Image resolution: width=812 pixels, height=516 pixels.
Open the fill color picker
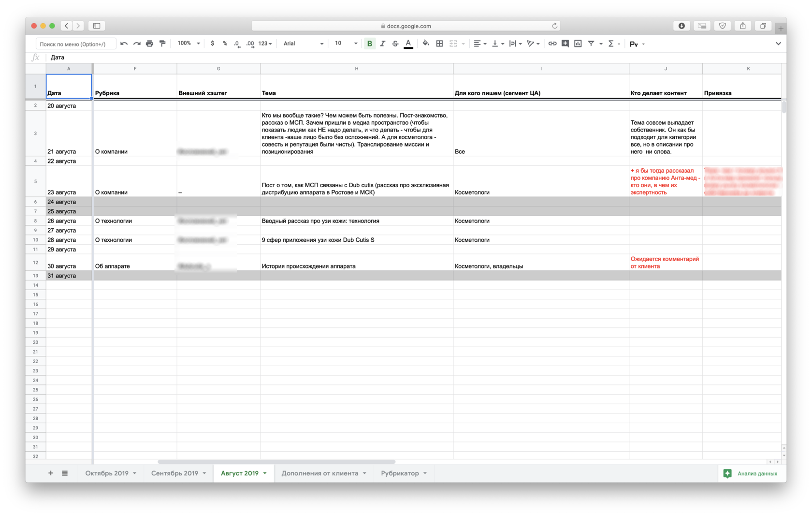(426, 44)
